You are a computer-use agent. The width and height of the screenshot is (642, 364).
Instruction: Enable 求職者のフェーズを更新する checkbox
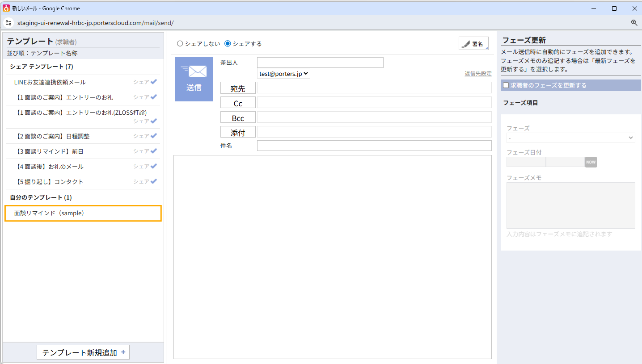point(506,85)
